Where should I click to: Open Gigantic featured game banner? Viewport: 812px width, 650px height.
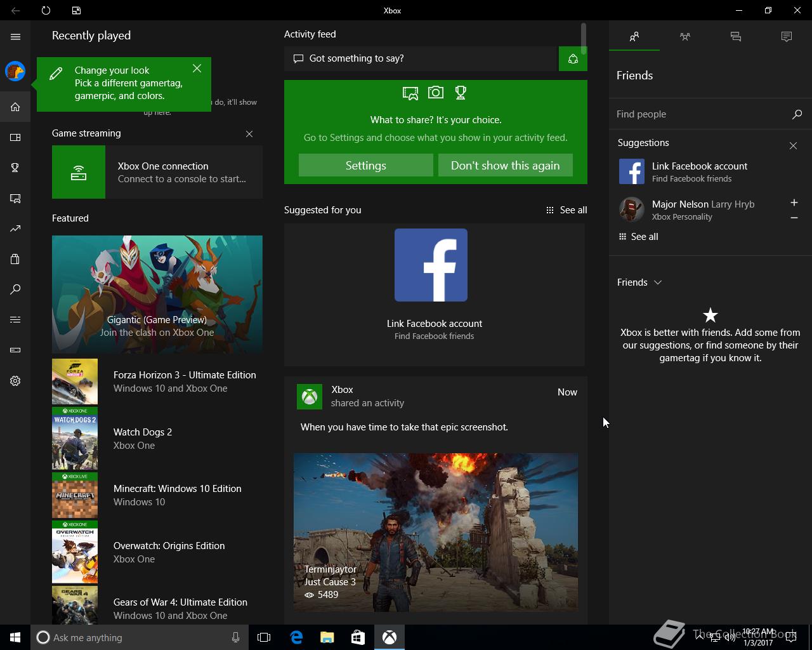pyautogui.click(x=157, y=294)
